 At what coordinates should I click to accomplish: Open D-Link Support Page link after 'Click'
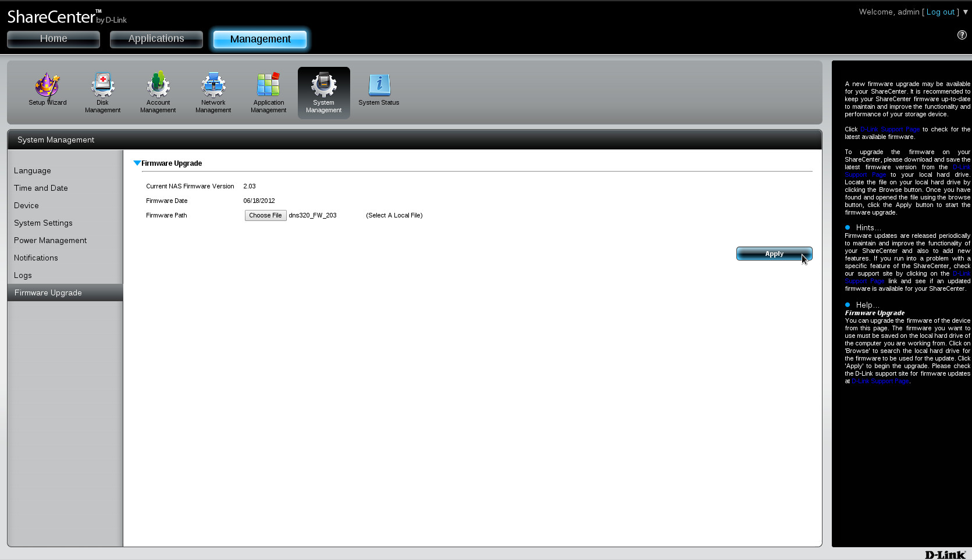click(x=890, y=129)
